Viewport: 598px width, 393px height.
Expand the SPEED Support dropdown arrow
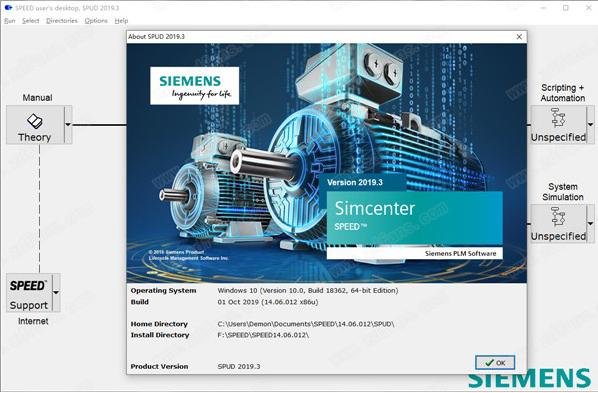coord(56,293)
